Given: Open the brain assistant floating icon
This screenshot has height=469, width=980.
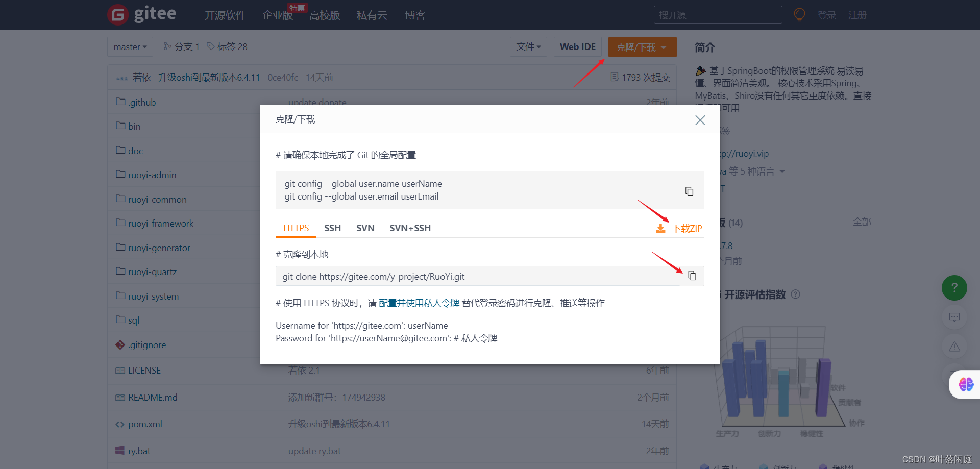Looking at the screenshot, I should 965,384.
